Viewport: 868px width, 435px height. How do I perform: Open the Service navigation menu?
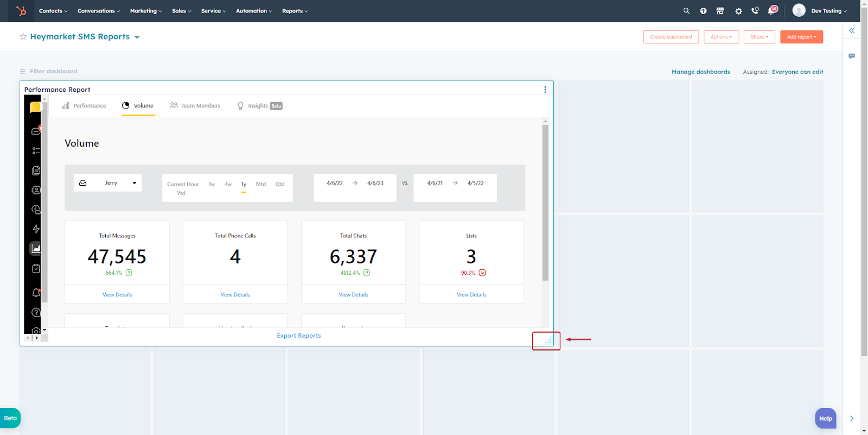click(214, 11)
